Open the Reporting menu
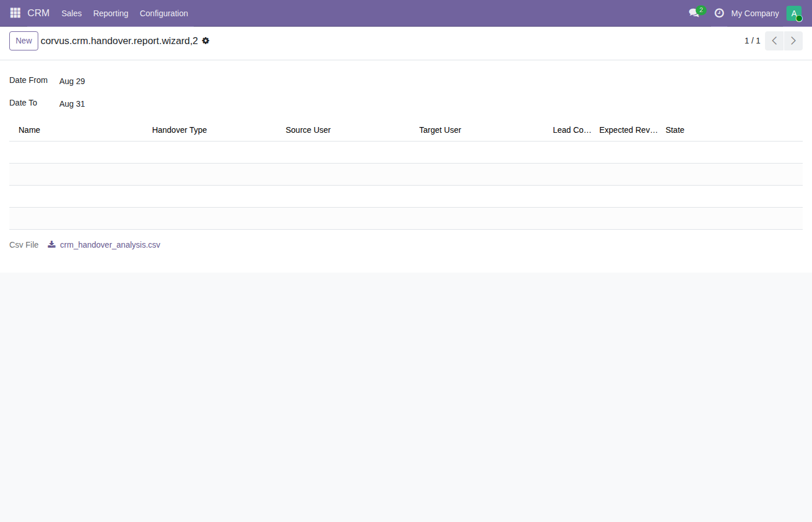This screenshot has width=812, height=522. point(111,13)
